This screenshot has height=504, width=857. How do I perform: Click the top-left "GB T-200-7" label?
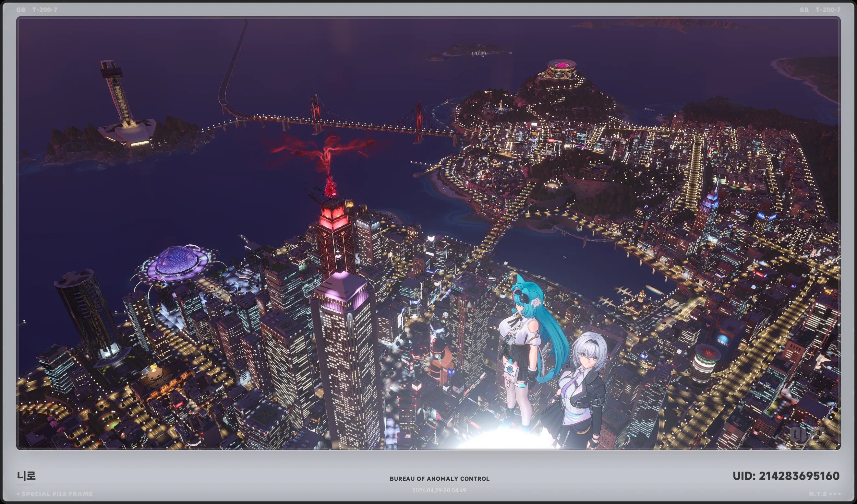(x=37, y=10)
